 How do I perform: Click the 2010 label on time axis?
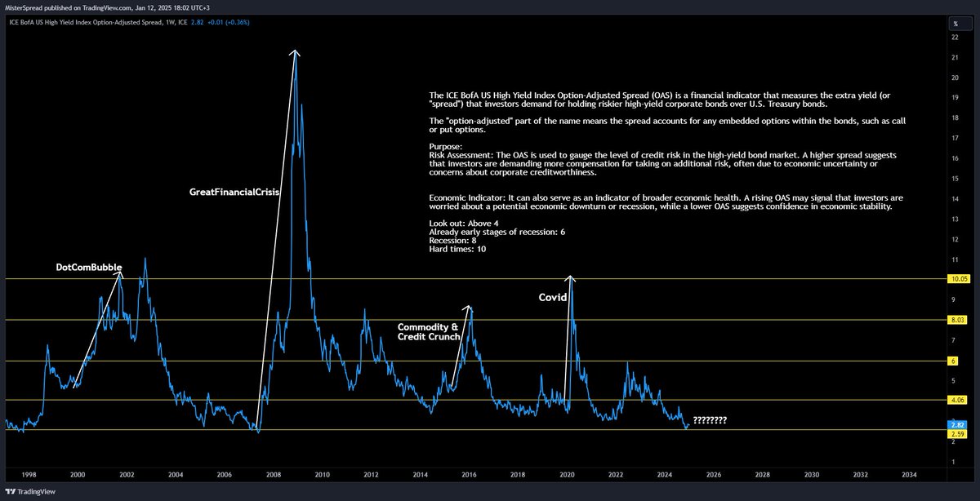pos(323,473)
